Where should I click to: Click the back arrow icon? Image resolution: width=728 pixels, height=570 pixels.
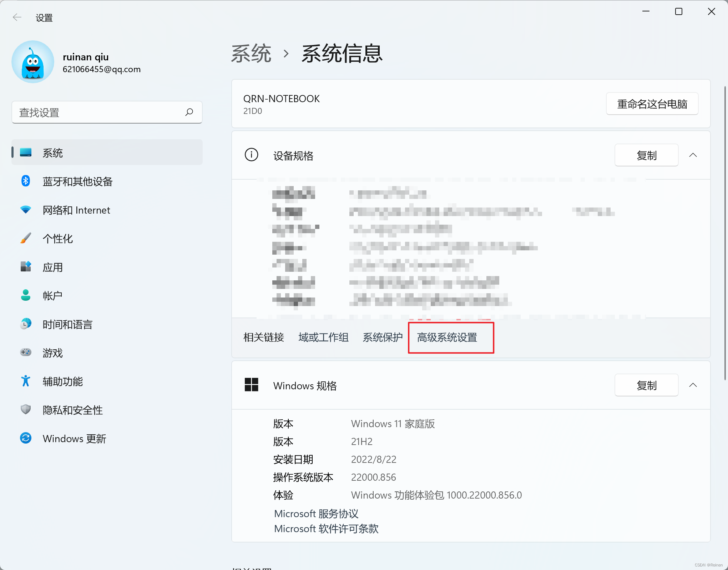click(17, 17)
